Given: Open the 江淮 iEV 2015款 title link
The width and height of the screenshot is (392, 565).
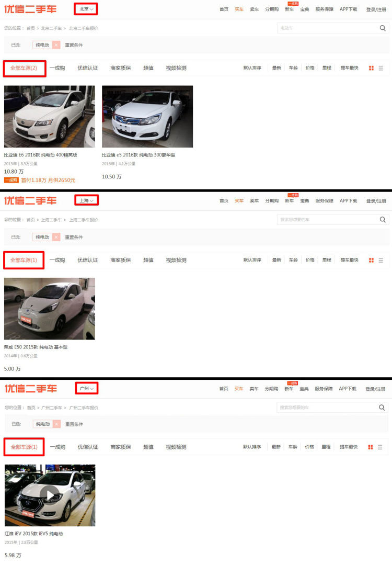Looking at the screenshot, I should (x=34, y=534).
